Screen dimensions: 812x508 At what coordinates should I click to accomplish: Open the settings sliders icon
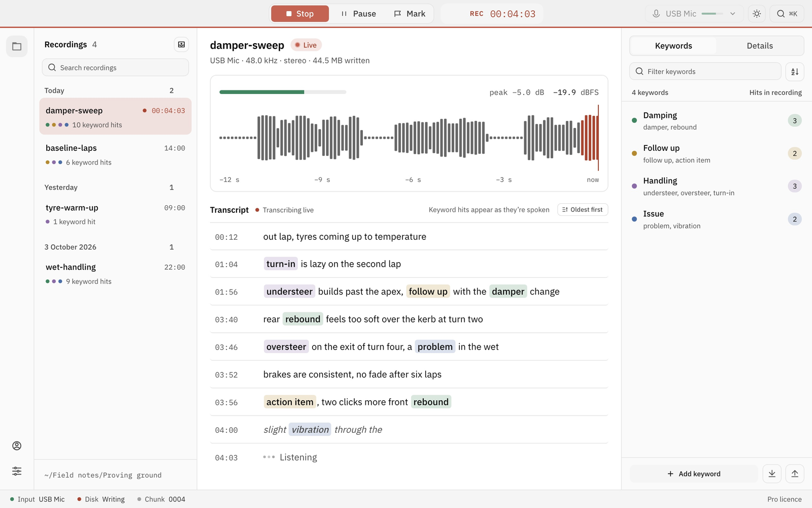tap(17, 471)
